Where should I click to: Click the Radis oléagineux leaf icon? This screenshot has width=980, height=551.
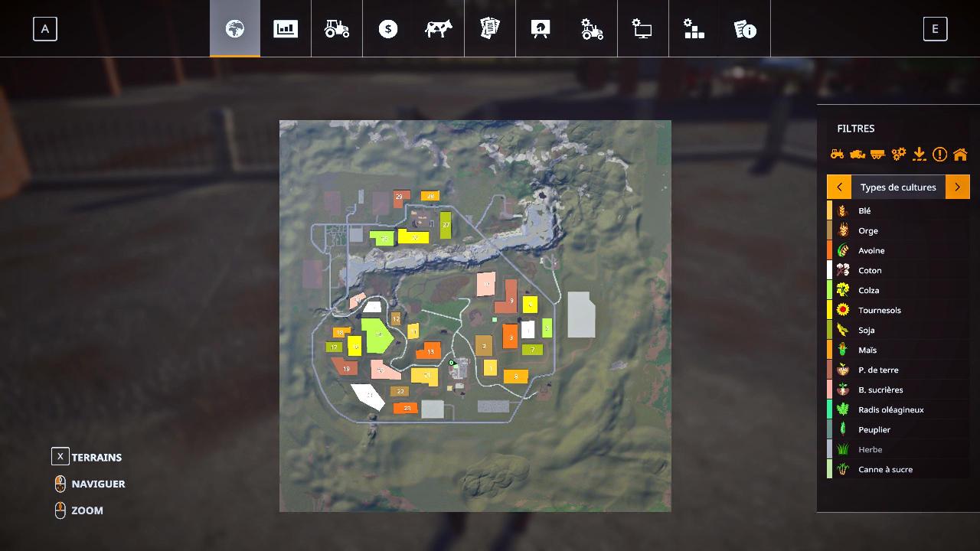click(843, 409)
